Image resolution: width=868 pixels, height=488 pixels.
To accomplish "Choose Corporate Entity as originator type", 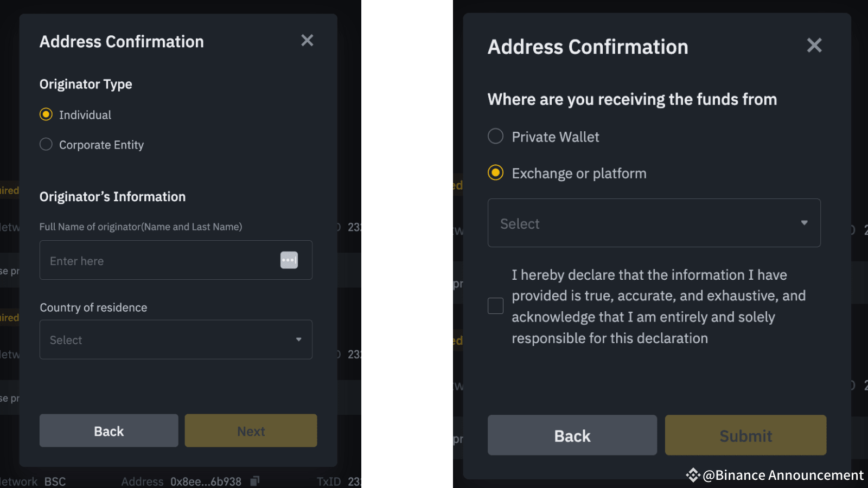I will (46, 144).
